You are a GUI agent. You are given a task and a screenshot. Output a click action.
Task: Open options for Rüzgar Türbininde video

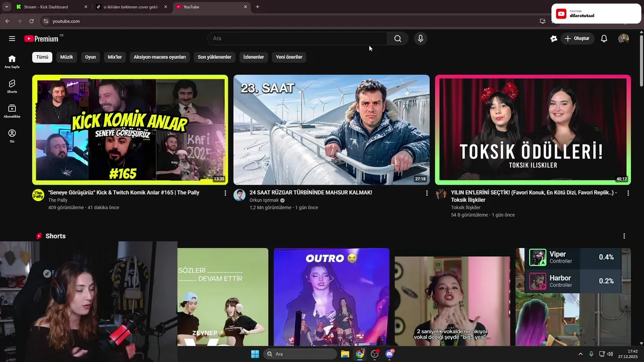point(427,193)
